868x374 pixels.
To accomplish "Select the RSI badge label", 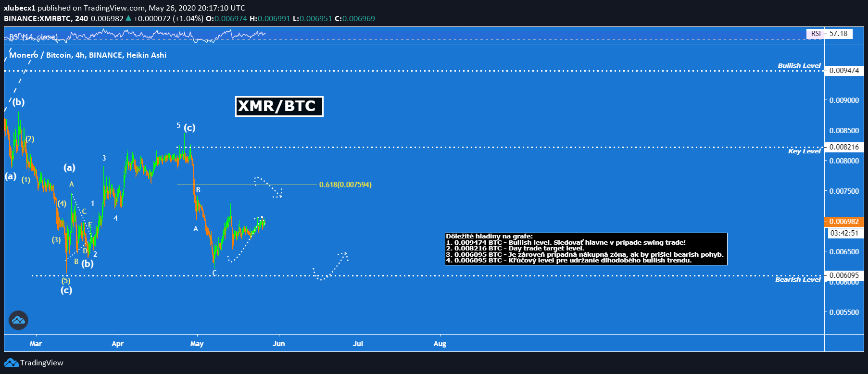I will tap(816, 34).
